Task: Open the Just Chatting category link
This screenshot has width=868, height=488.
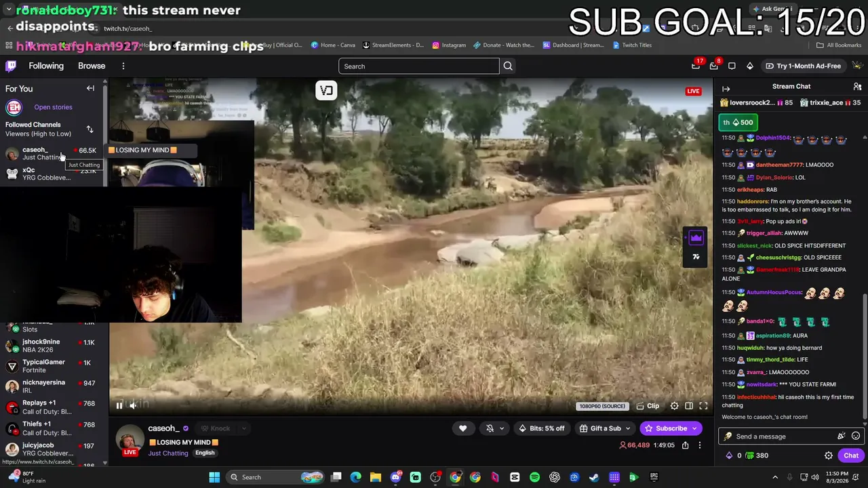Action: 168,453
